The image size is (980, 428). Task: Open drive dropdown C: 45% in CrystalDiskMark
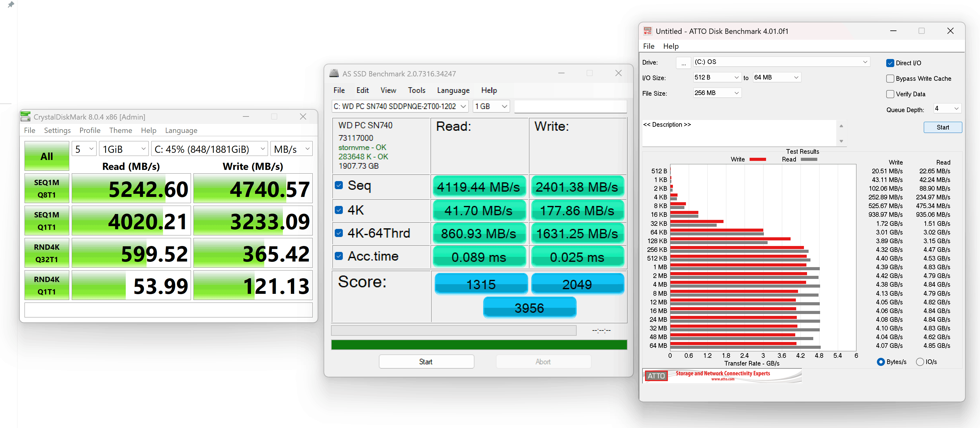[210, 149]
